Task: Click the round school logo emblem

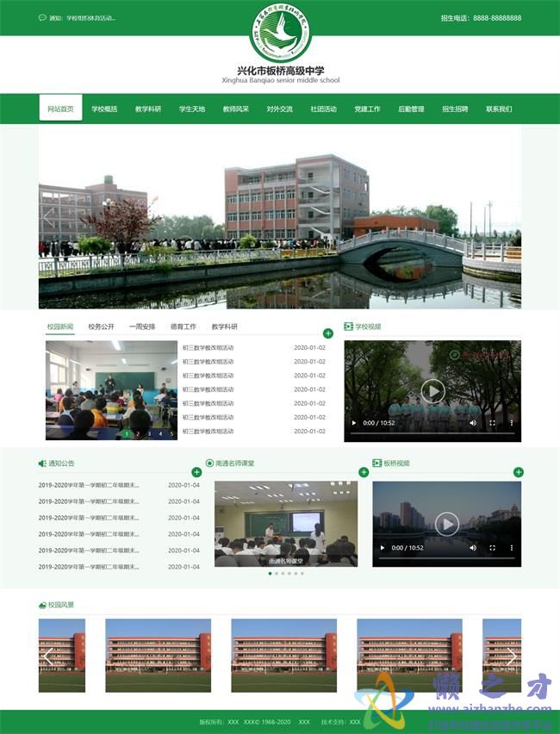Action: coord(281,33)
